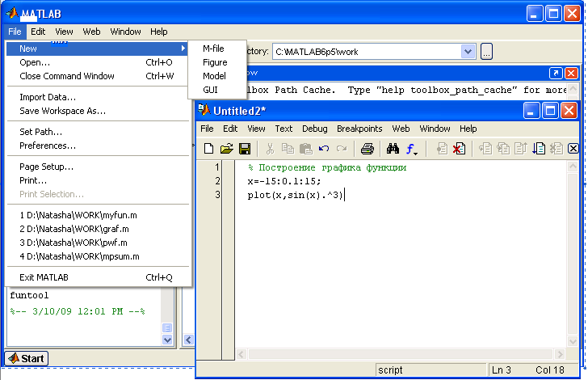This screenshot has width=588, height=380.
Task: Choose Exit MATLAB menu item
Action: pyautogui.click(x=97, y=277)
